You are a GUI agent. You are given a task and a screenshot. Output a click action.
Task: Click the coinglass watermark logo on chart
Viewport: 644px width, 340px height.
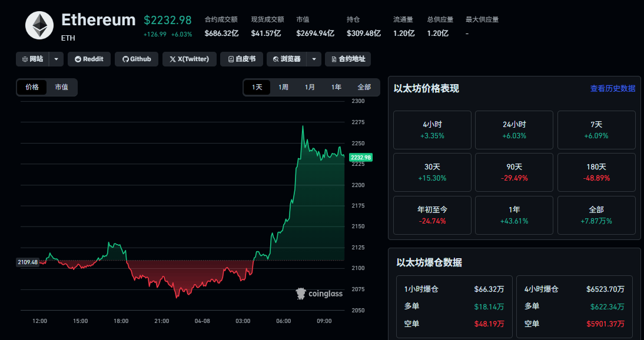point(319,294)
